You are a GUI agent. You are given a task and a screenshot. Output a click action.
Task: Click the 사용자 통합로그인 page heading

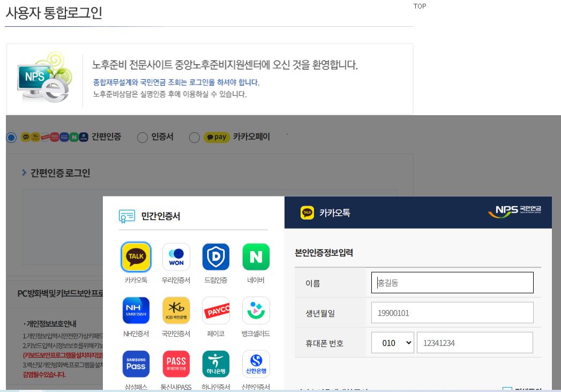54,13
